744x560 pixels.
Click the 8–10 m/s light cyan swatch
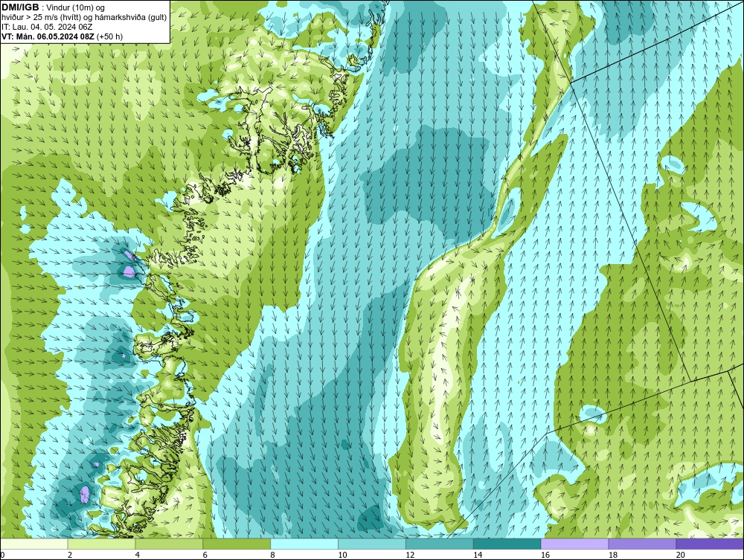pos(304,544)
